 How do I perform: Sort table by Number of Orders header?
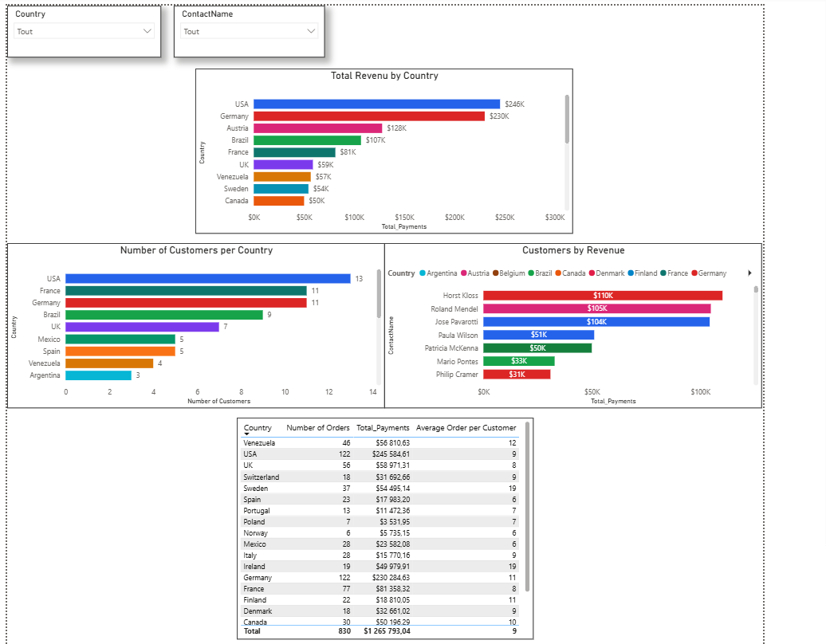[317, 427]
